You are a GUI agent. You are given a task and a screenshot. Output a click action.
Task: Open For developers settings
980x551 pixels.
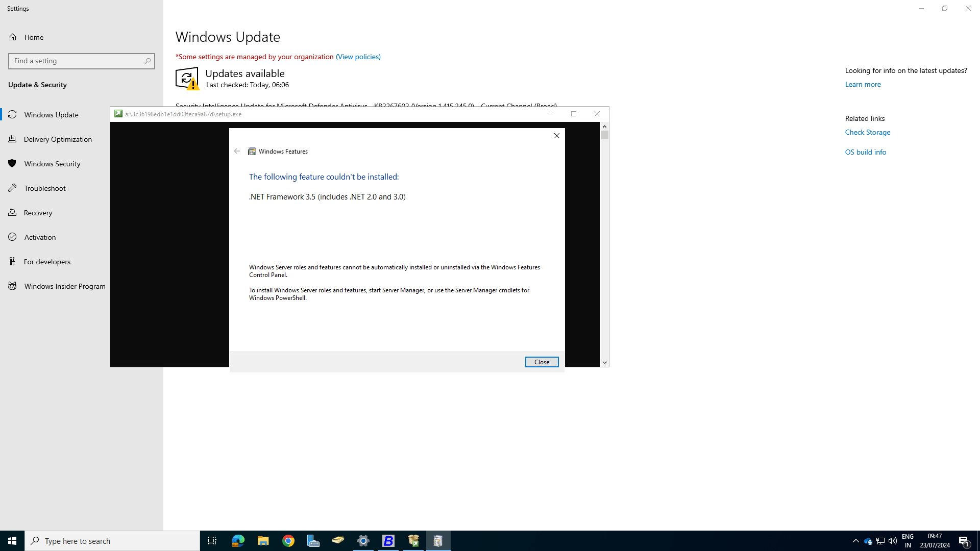[x=55, y=262]
